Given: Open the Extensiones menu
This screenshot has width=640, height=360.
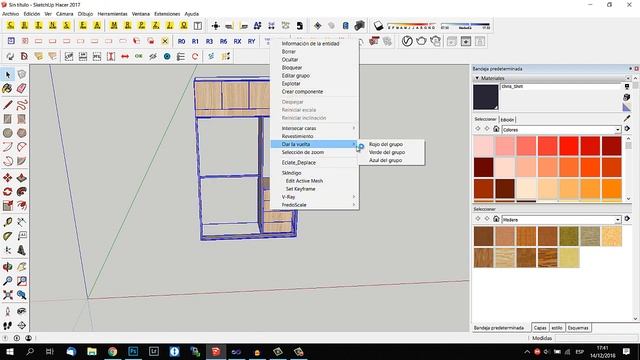Looking at the screenshot, I should (167, 14).
